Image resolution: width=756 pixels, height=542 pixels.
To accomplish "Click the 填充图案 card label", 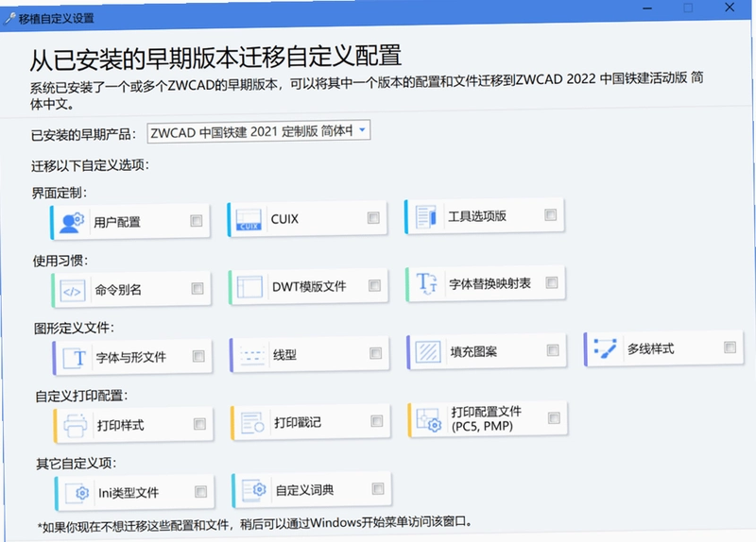I will click(x=473, y=351).
